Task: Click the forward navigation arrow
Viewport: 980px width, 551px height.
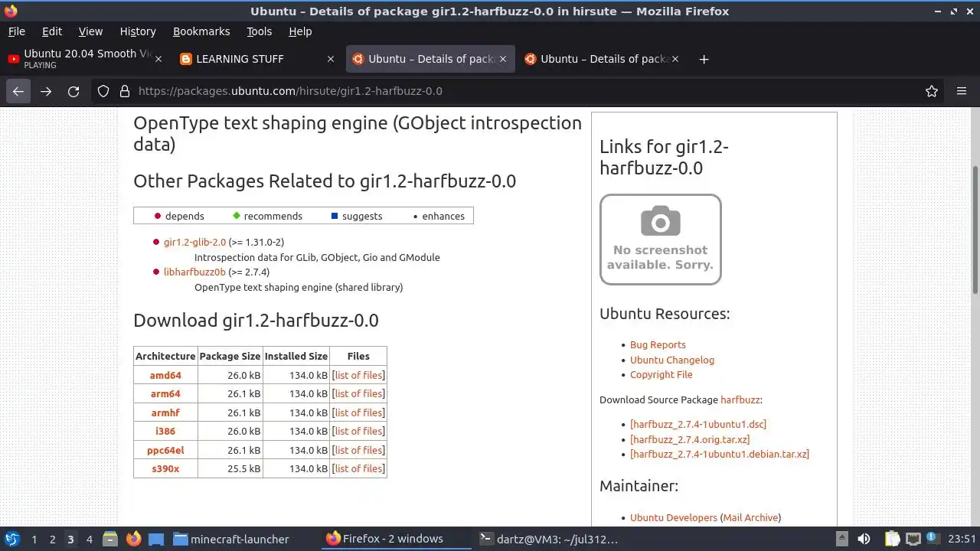Action: [x=46, y=91]
